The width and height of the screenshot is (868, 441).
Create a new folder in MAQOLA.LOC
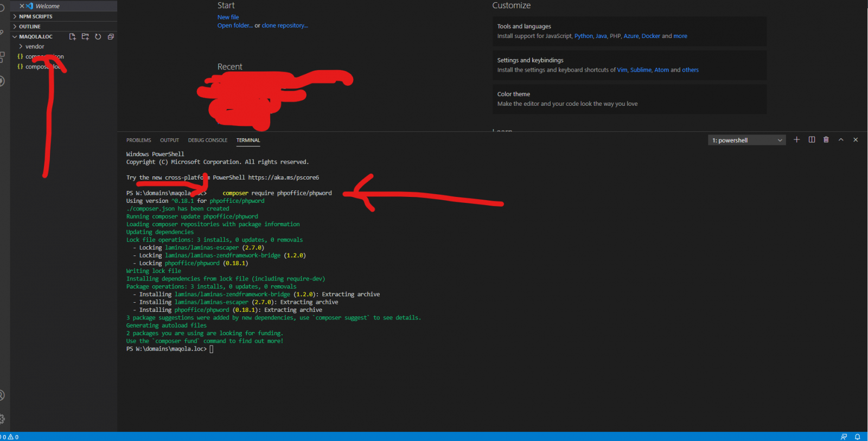(x=85, y=37)
